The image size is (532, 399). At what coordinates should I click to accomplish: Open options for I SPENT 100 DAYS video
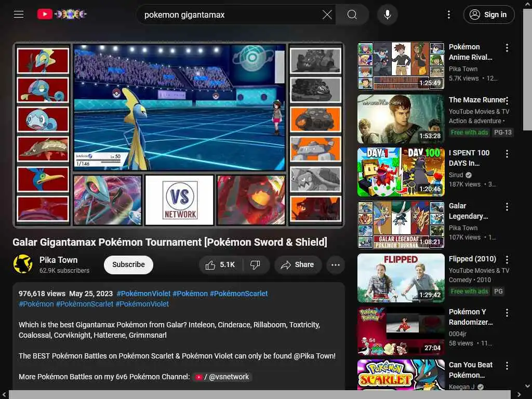tap(507, 154)
